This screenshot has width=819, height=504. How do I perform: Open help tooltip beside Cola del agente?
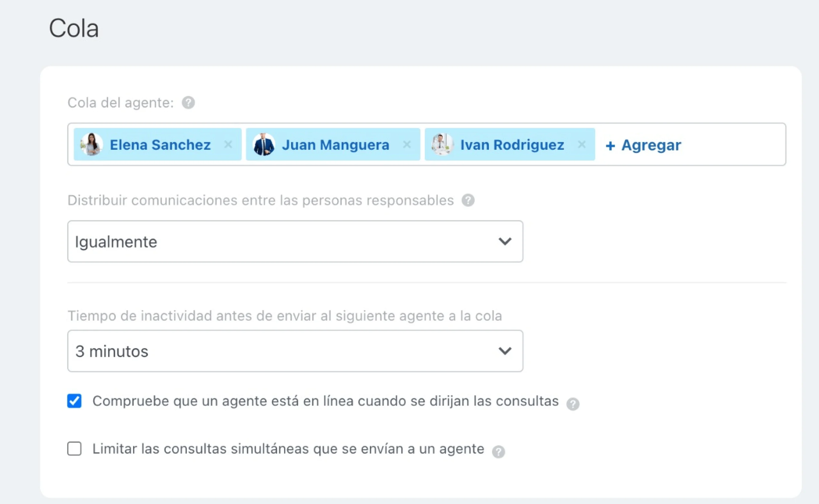(189, 103)
